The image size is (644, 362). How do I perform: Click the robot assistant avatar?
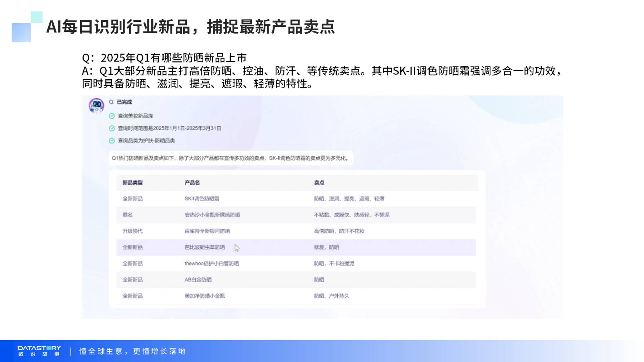[96, 105]
